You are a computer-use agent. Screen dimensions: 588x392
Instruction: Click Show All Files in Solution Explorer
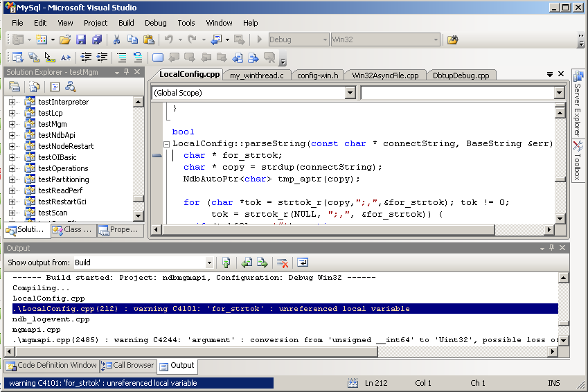coord(34,87)
